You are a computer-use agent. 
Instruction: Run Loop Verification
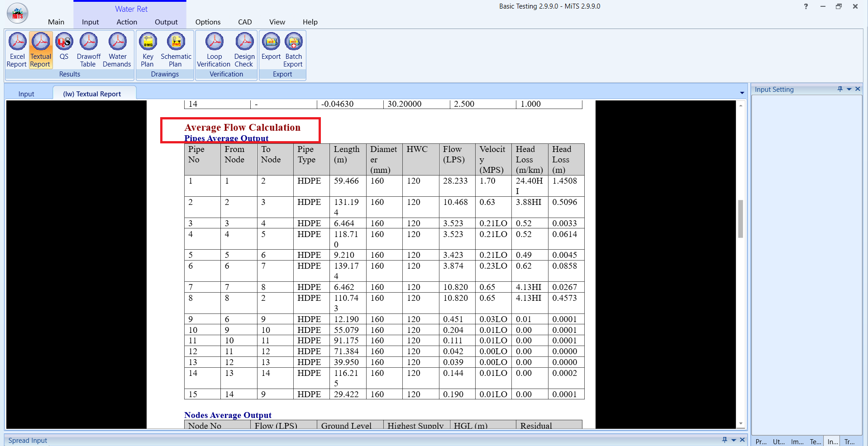click(214, 50)
